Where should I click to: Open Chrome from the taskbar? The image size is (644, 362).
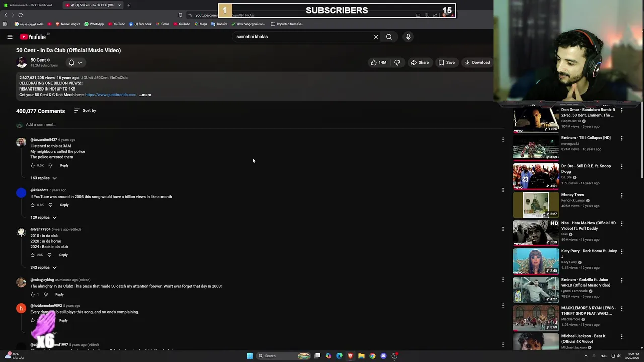(372, 356)
